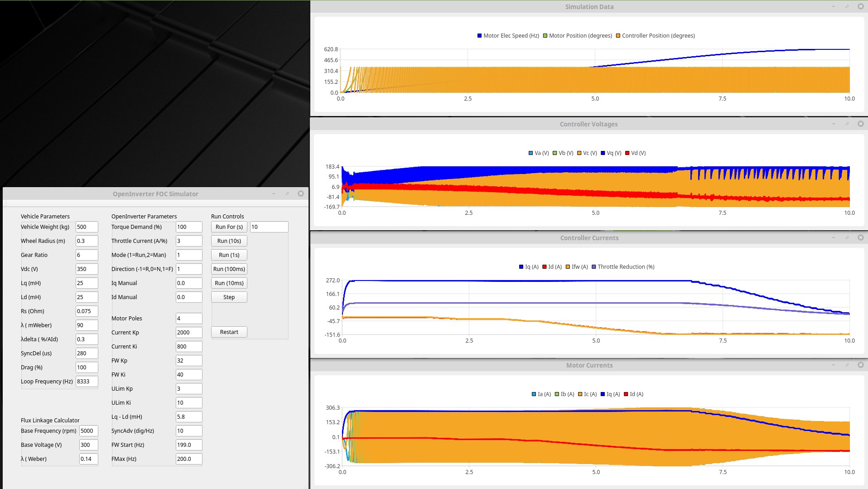Focus the Vehicle Weight (kg) field
Screen dimensions: 868x489
pyautogui.click(x=87, y=227)
